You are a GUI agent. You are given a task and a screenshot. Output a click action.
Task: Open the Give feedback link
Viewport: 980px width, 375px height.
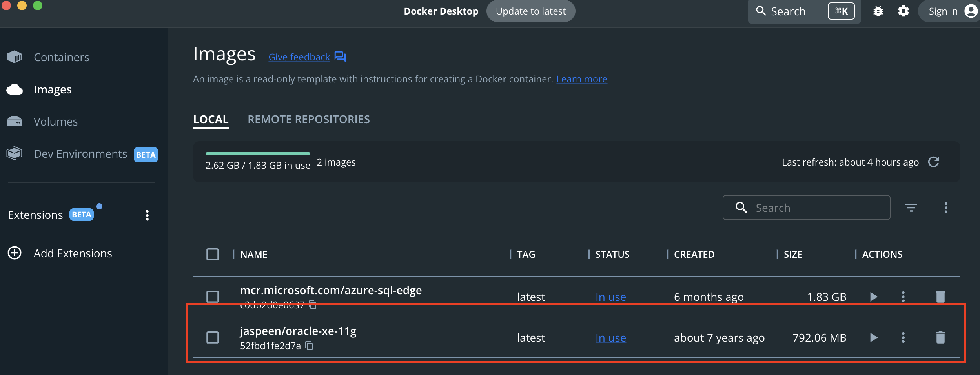click(299, 57)
